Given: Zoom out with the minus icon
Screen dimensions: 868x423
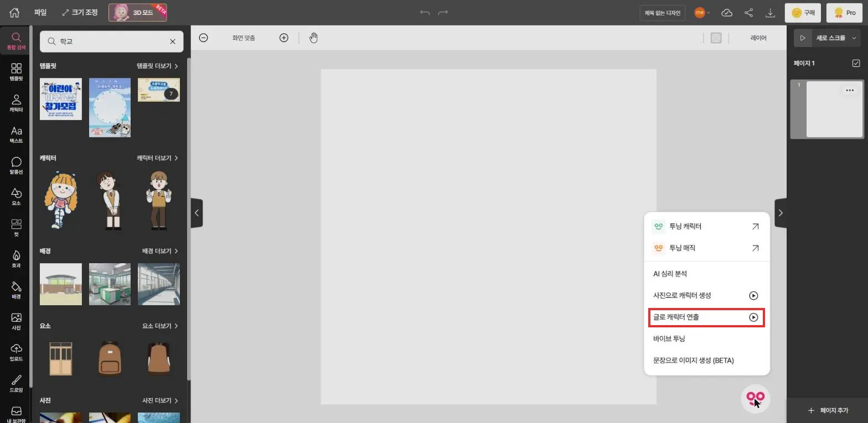Looking at the screenshot, I should click(203, 38).
